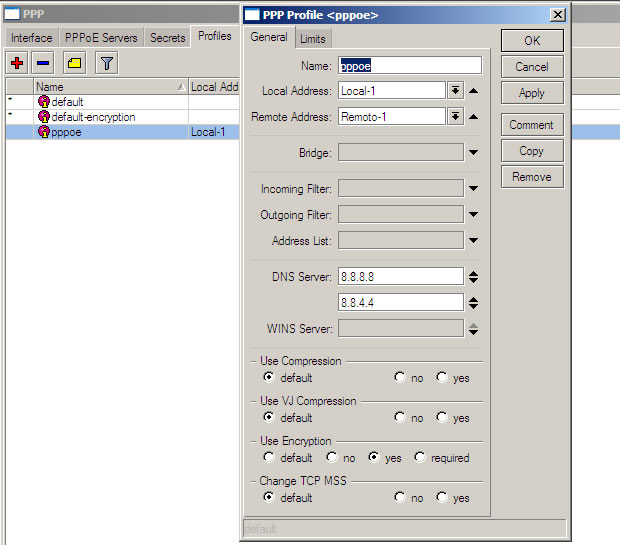Click the blue minus remove icon
The width and height of the screenshot is (620, 545).
click(x=43, y=63)
